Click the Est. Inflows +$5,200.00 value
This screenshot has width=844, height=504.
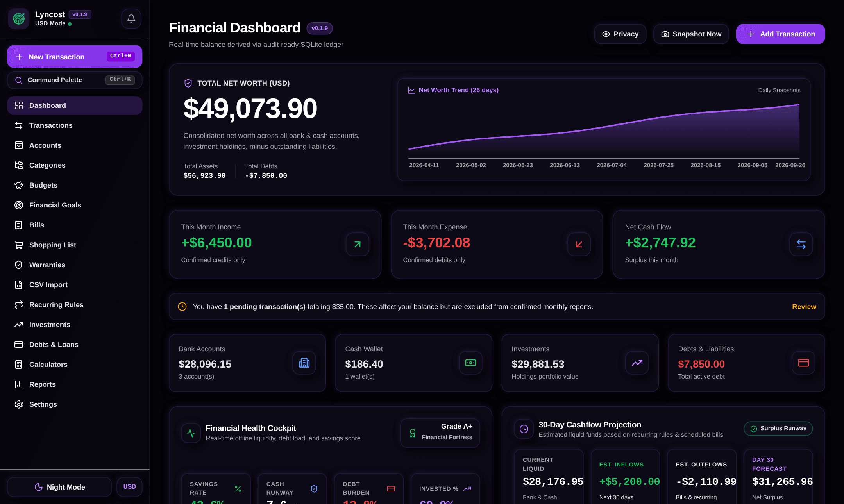[x=629, y=482]
